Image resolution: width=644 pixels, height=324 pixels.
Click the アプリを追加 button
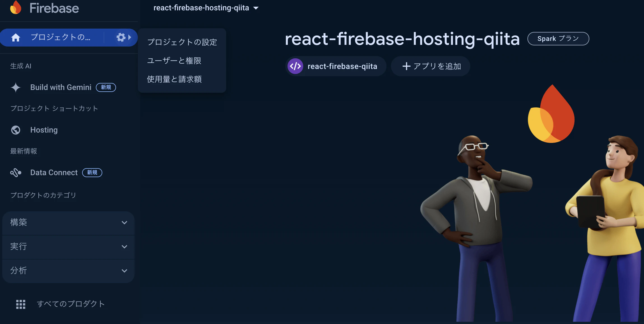coord(430,66)
